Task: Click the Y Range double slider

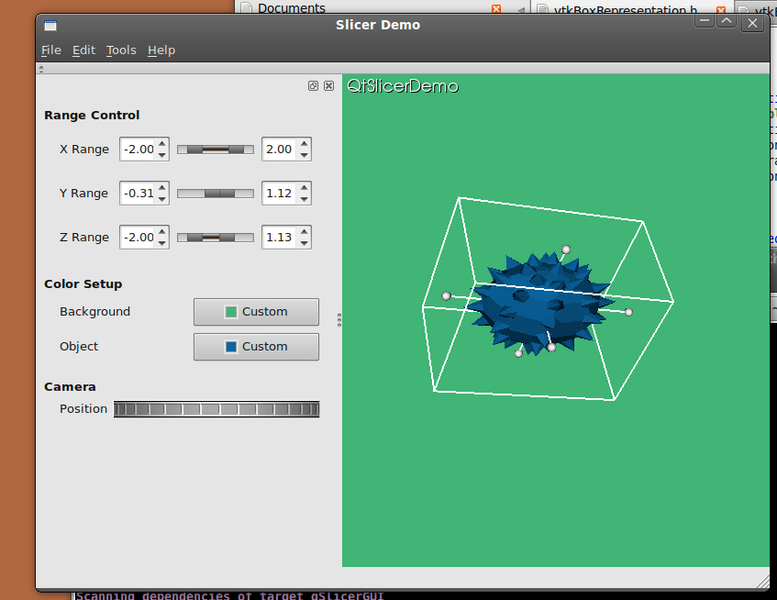Action: pos(215,193)
